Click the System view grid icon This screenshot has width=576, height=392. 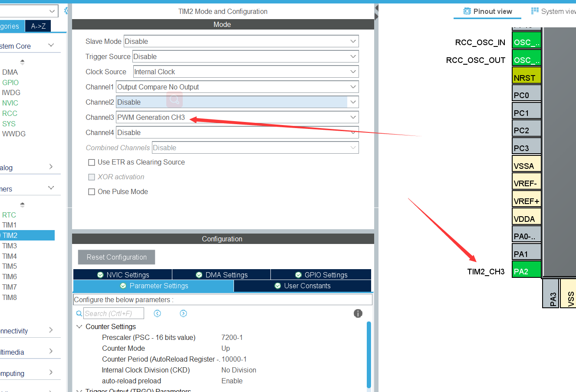[x=535, y=11]
